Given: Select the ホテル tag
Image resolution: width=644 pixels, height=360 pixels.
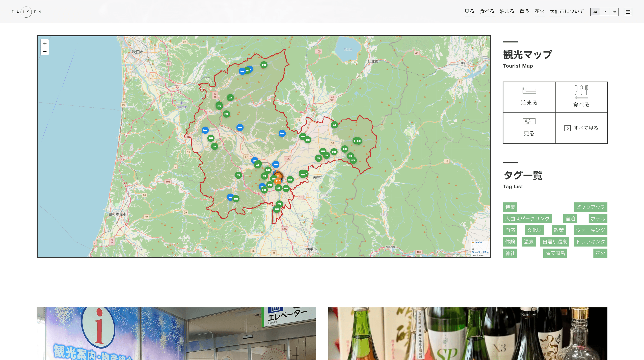Looking at the screenshot, I should tap(598, 219).
